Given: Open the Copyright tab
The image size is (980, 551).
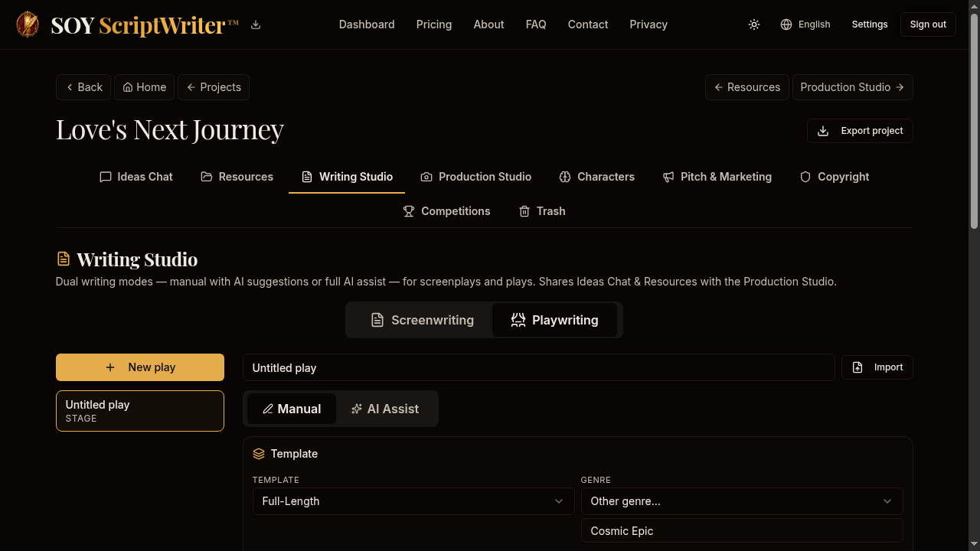Looking at the screenshot, I should point(834,177).
